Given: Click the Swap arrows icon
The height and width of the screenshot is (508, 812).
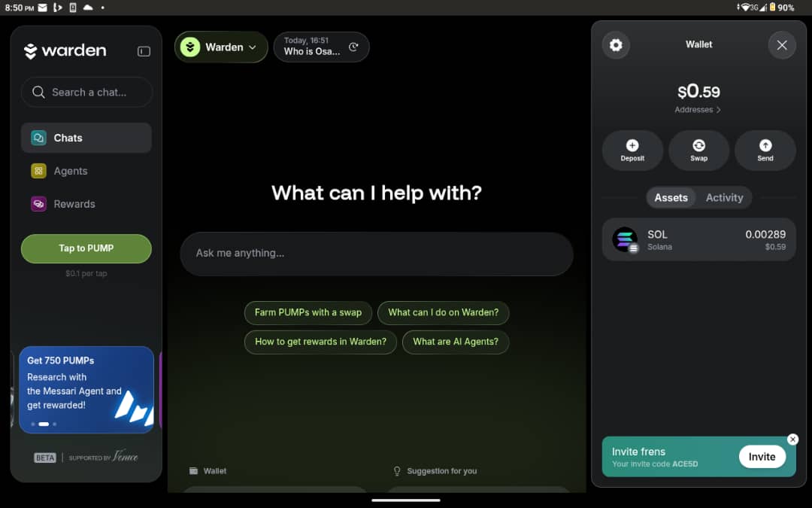Looking at the screenshot, I should coord(698,146).
